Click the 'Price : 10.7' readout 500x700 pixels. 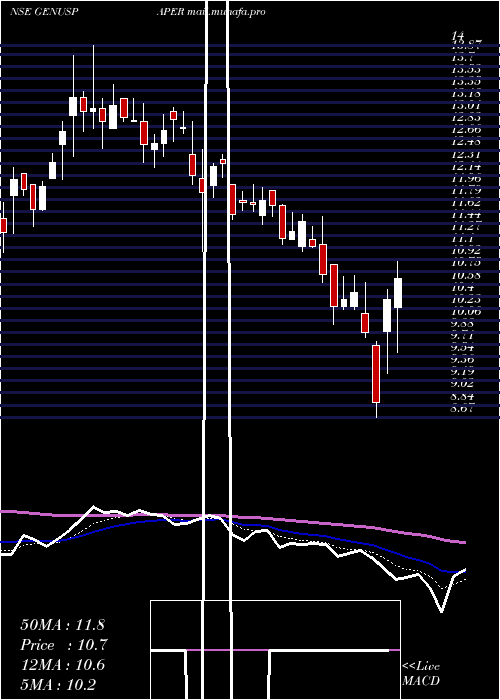pos(64,645)
